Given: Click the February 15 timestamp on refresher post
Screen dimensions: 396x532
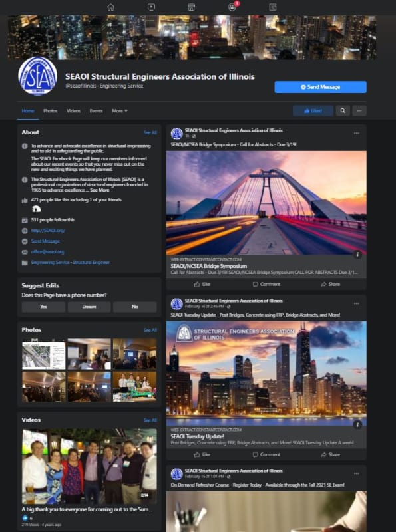Looking at the screenshot, I should click(x=204, y=476).
